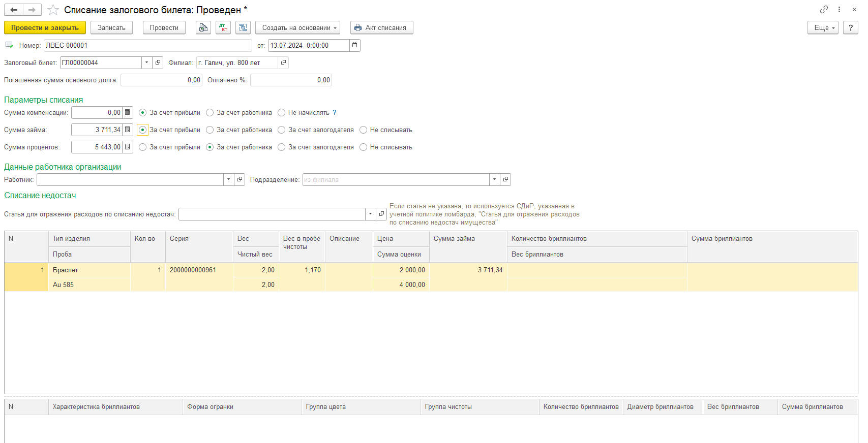Open help with the ? button
The image size is (868, 443).
tap(850, 27)
